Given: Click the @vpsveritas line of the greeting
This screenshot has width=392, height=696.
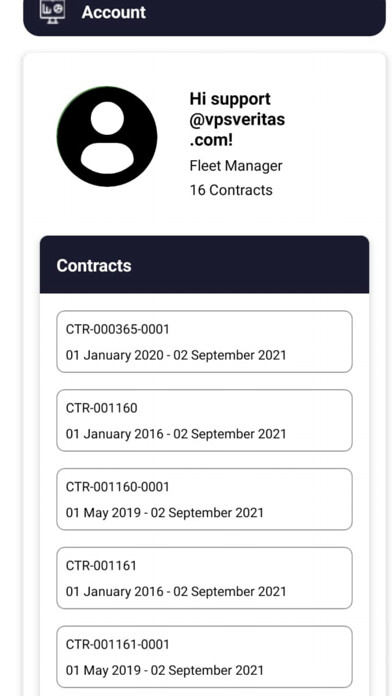Looking at the screenshot, I should 237,120.
